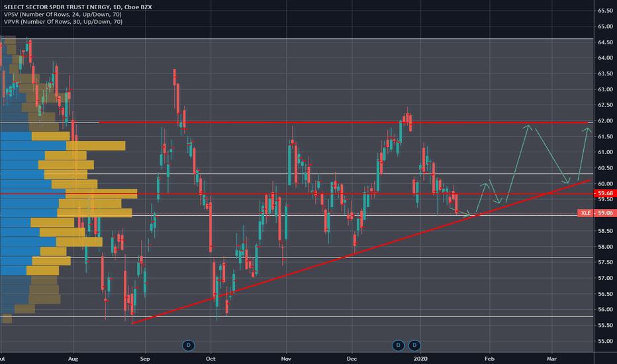Select the VPSV indicator legend

click(x=63, y=14)
